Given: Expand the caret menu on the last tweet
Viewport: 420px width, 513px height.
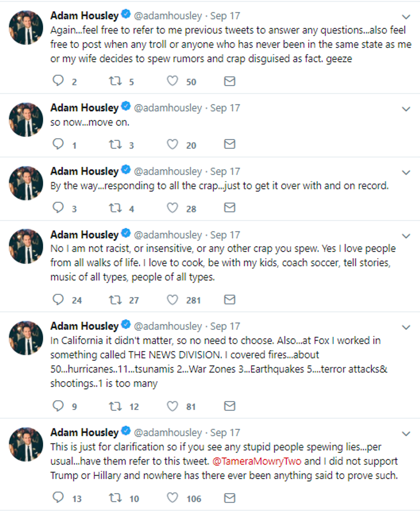Looking at the screenshot, I should click(x=406, y=434).
